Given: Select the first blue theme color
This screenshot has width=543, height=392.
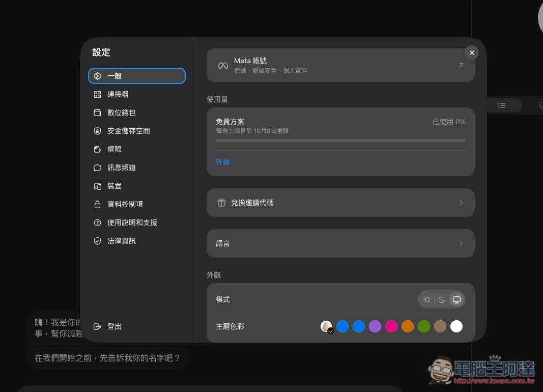Looking at the screenshot, I should 342,326.
